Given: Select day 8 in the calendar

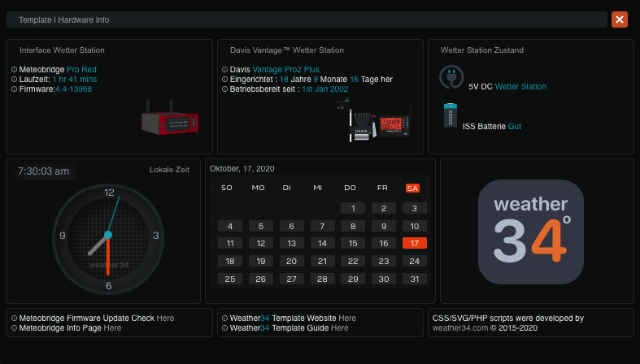Looking at the screenshot, I should click(x=353, y=226).
